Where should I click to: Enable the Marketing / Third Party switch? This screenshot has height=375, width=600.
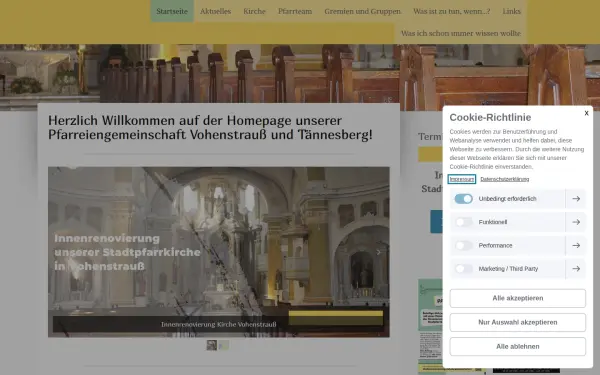click(463, 269)
